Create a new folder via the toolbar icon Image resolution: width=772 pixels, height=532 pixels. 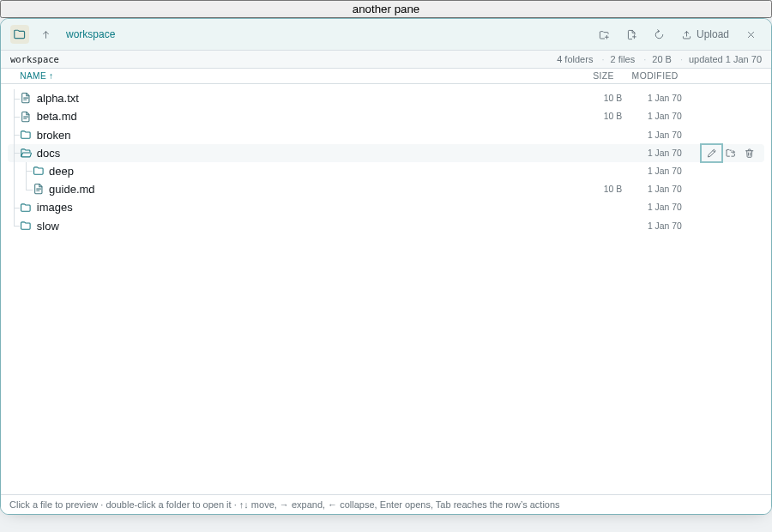pyautogui.click(x=604, y=34)
